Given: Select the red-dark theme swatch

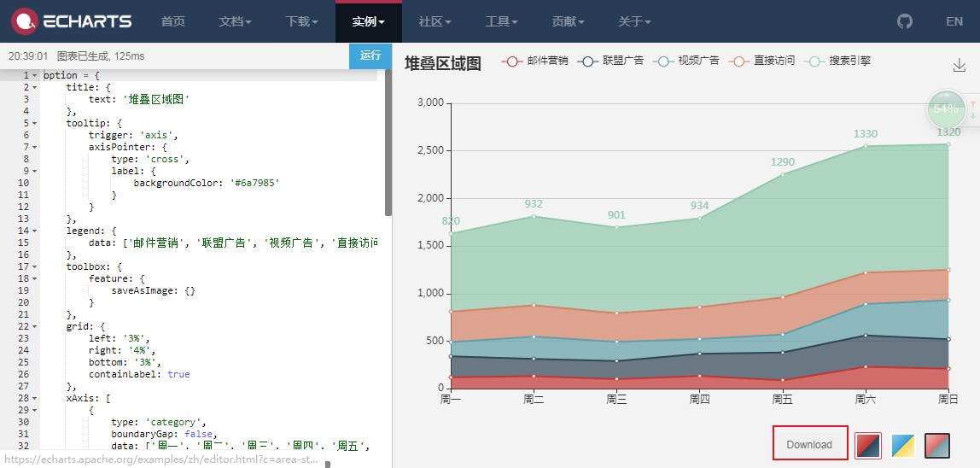Looking at the screenshot, I should point(868,446).
